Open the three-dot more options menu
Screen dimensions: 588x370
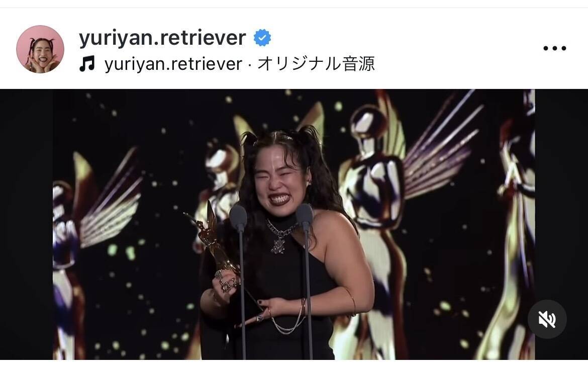point(554,48)
